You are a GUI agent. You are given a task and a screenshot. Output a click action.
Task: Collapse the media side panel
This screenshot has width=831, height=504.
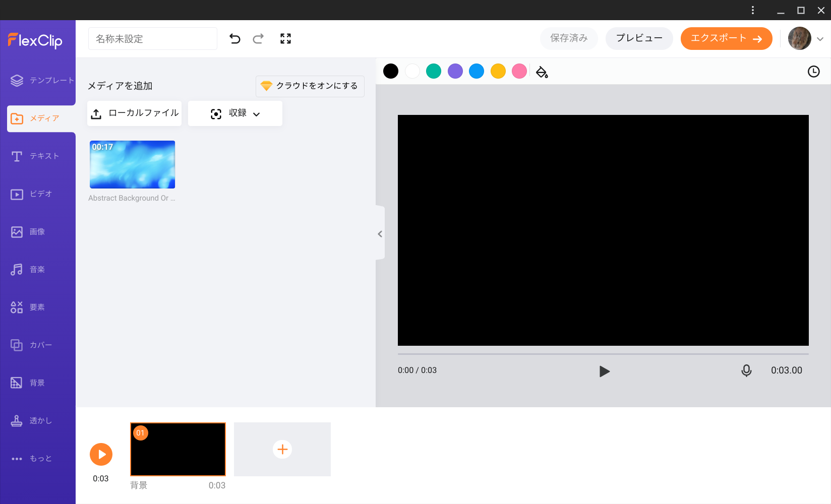(x=380, y=234)
